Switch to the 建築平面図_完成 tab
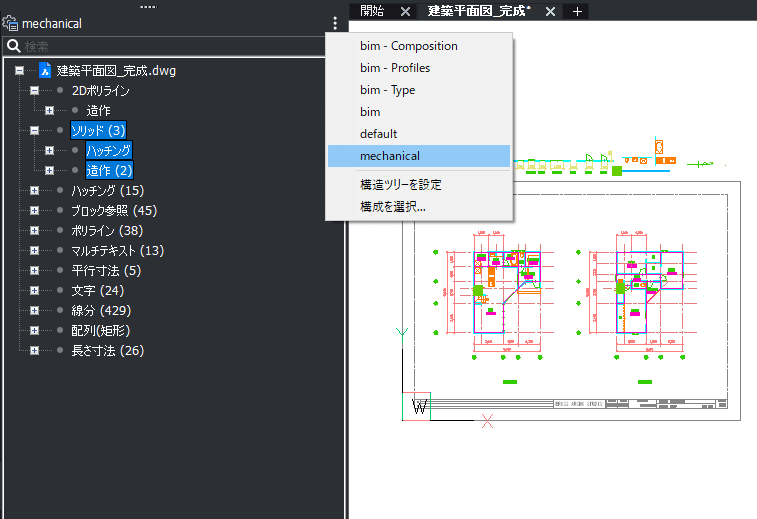757x519 pixels. click(478, 11)
